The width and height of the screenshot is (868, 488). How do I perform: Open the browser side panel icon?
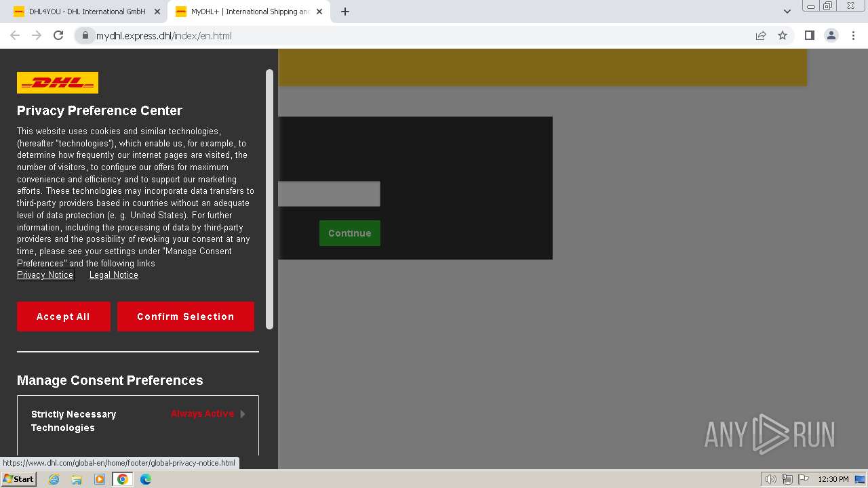click(x=809, y=35)
